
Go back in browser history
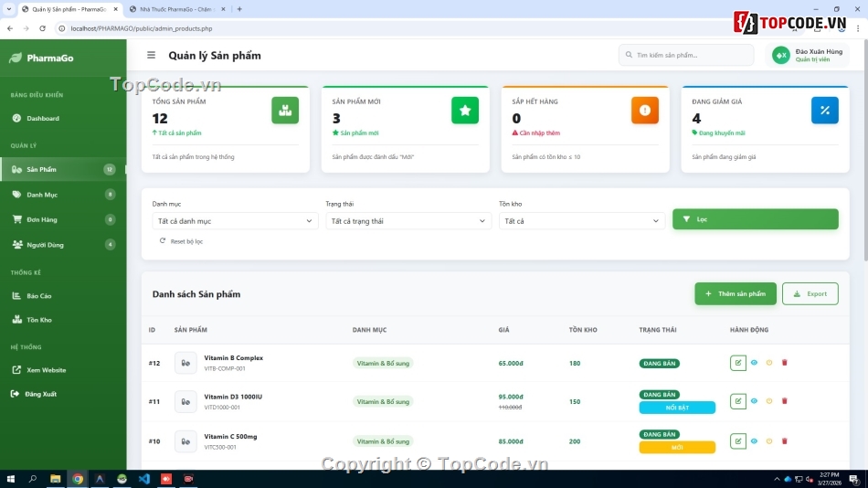(10, 28)
